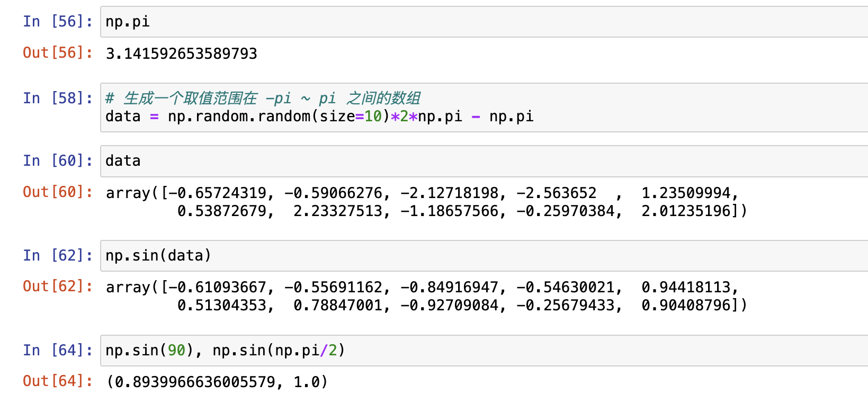Click the Out[60] prompt label
The width and height of the screenshot is (868, 403).
point(57,192)
